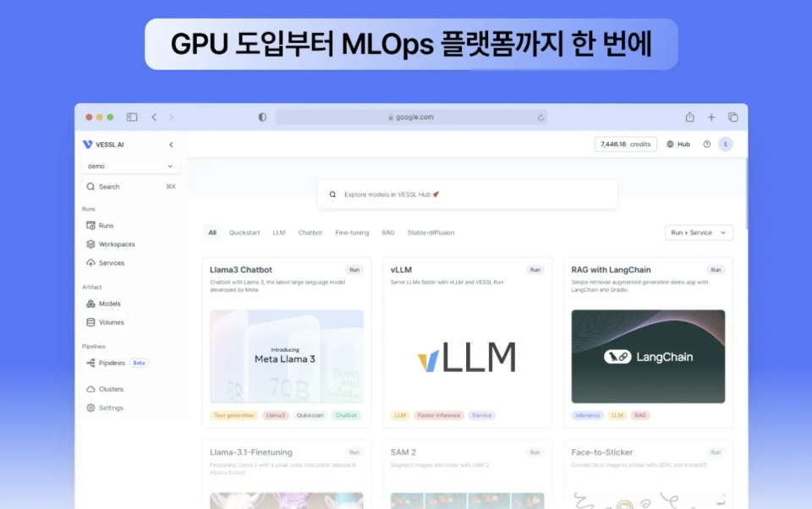
Task: Activate the All filter pill
Action: 212,233
